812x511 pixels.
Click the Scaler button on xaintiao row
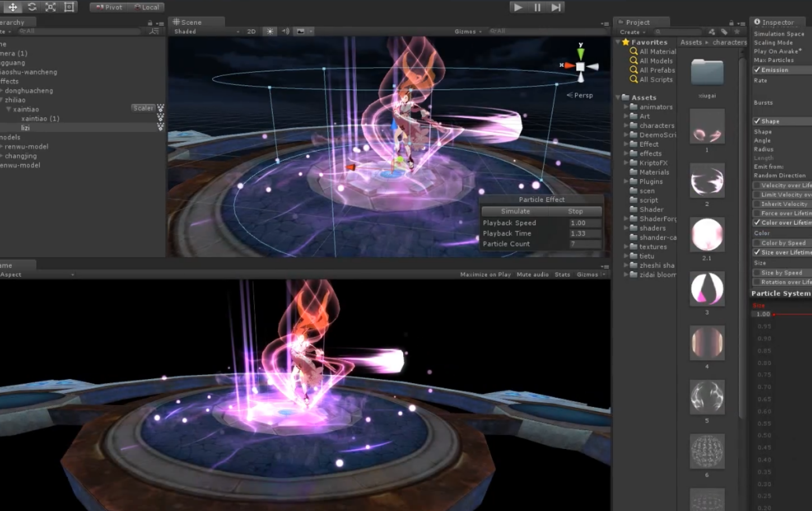143,108
